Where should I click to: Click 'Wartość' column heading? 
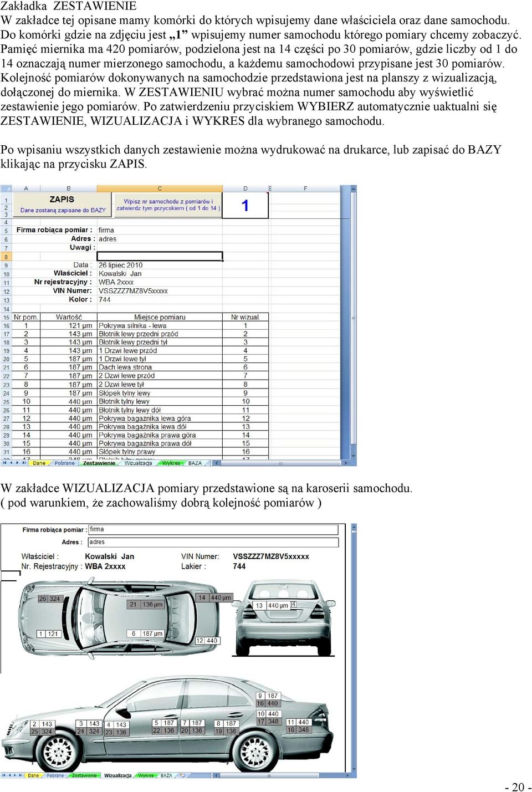[69, 317]
